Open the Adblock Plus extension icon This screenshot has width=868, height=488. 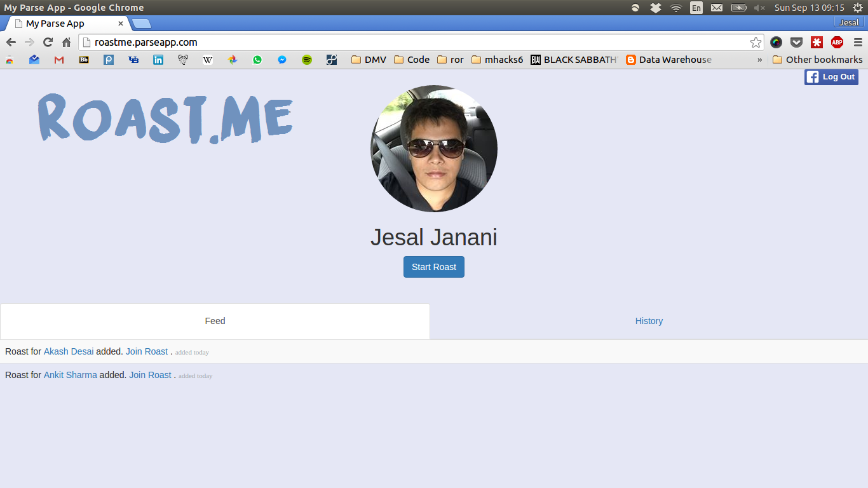837,43
